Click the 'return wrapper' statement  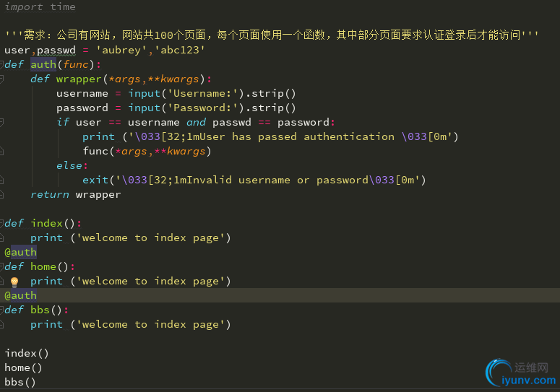[76, 194]
